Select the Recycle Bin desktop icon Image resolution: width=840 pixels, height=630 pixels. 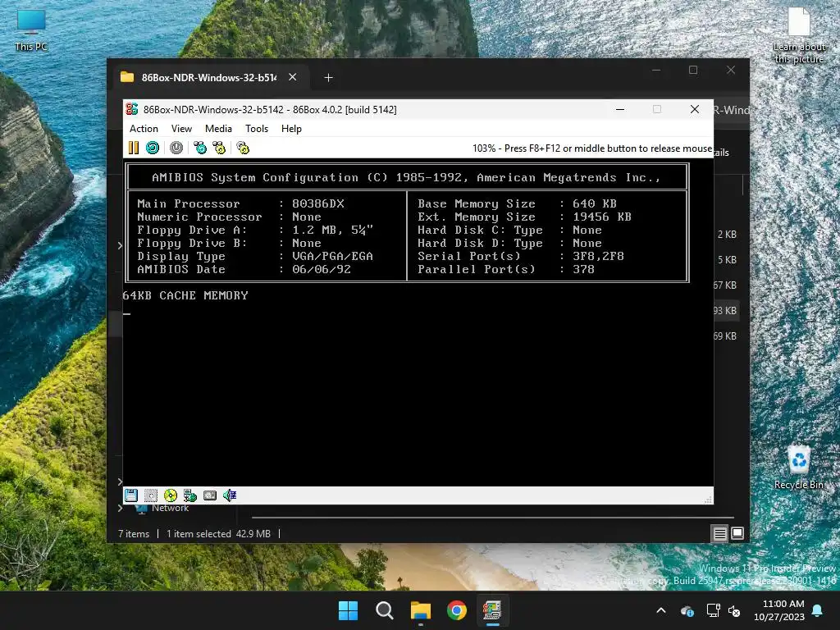pos(799,467)
